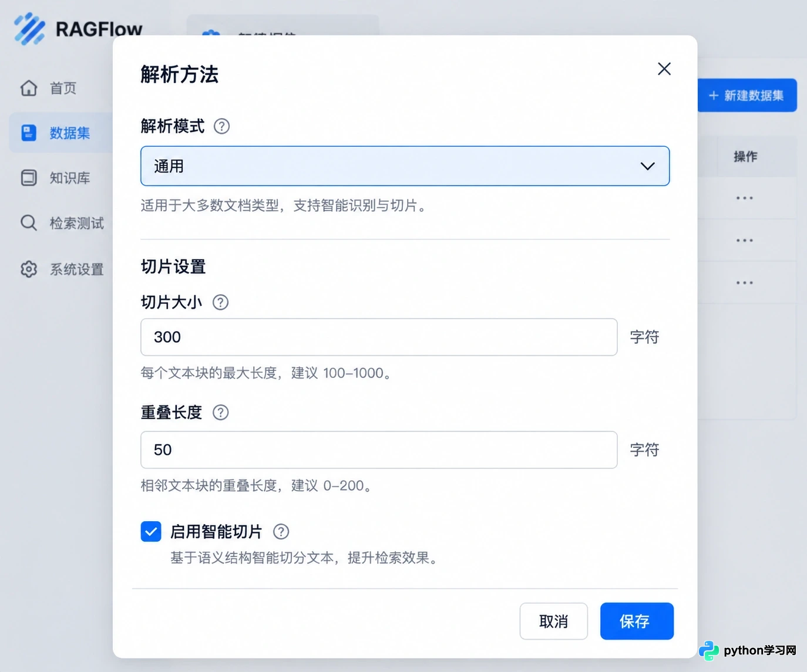Screen dimensions: 807x672
Task: Click the 切片大小 input field with 300
Action: tap(379, 337)
